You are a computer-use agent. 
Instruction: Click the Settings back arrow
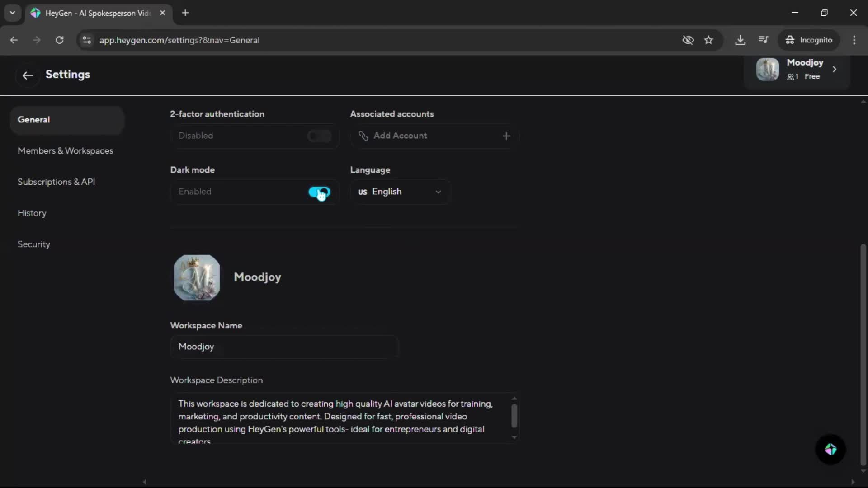click(x=28, y=75)
